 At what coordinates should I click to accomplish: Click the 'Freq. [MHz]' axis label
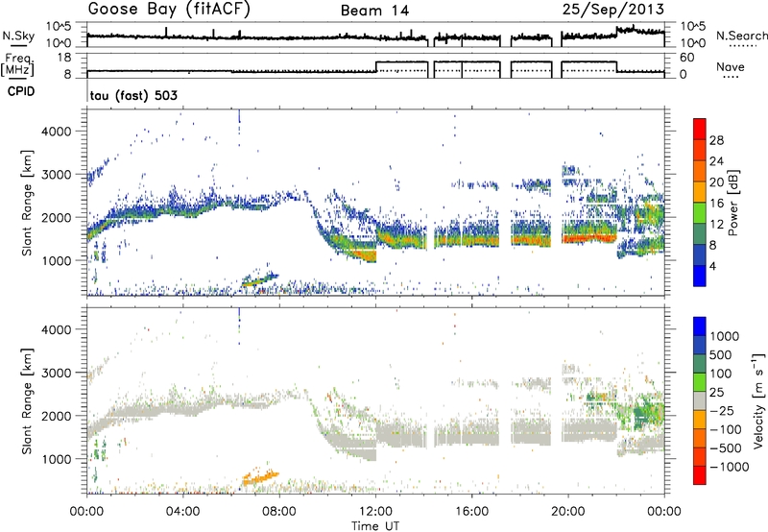click(x=17, y=65)
